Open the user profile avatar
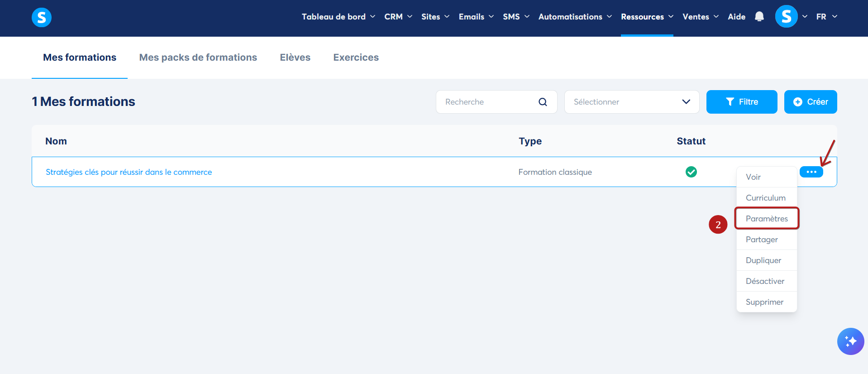 (x=787, y=17)
